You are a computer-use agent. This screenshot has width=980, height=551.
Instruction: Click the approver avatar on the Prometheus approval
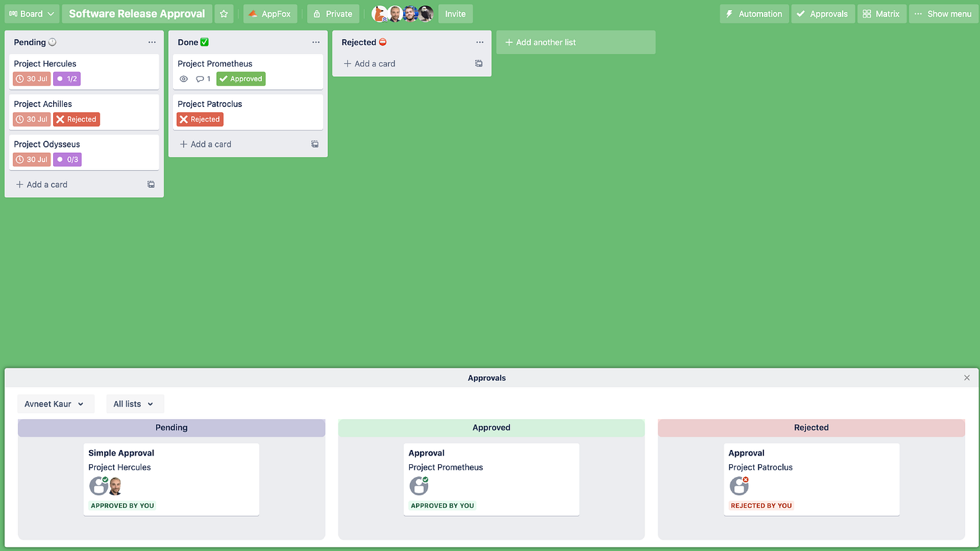tap(419, 486)
